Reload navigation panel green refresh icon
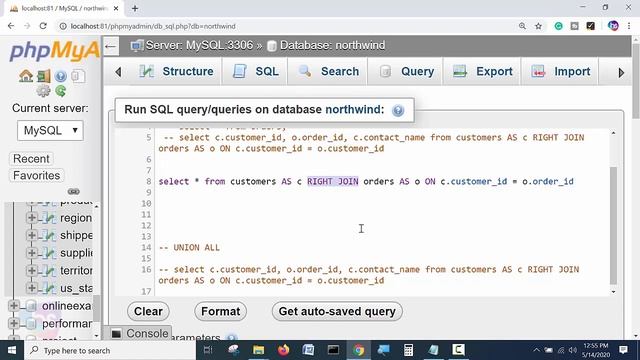This screenshot has height=360, width=640. (60, 91)
